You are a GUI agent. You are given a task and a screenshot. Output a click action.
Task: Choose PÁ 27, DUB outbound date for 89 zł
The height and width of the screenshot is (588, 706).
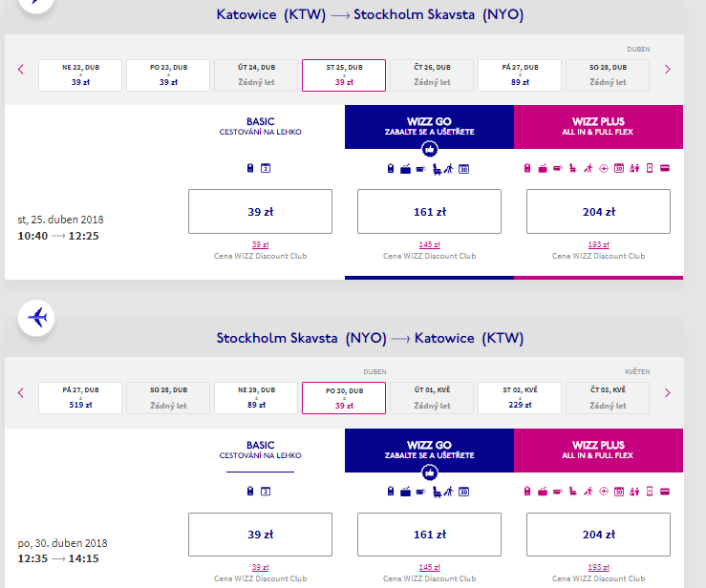pyautogui.click(x=521, y=75)
